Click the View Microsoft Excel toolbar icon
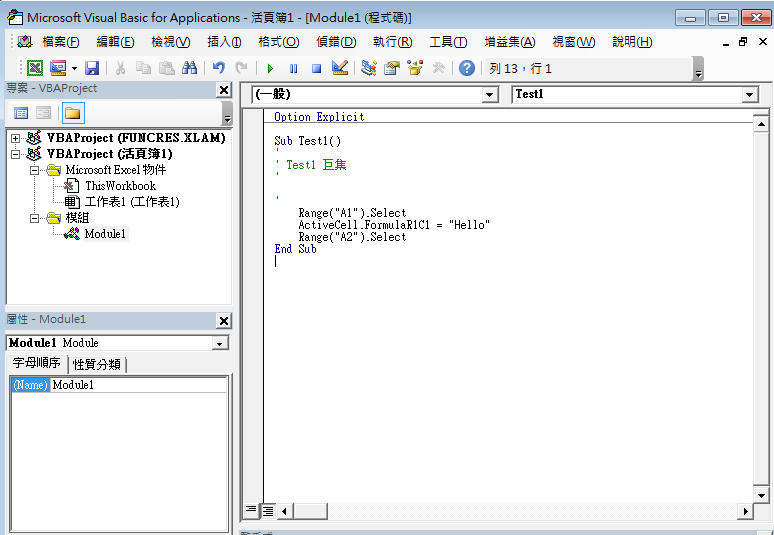774x535 pixels. [x=35, y=68]
